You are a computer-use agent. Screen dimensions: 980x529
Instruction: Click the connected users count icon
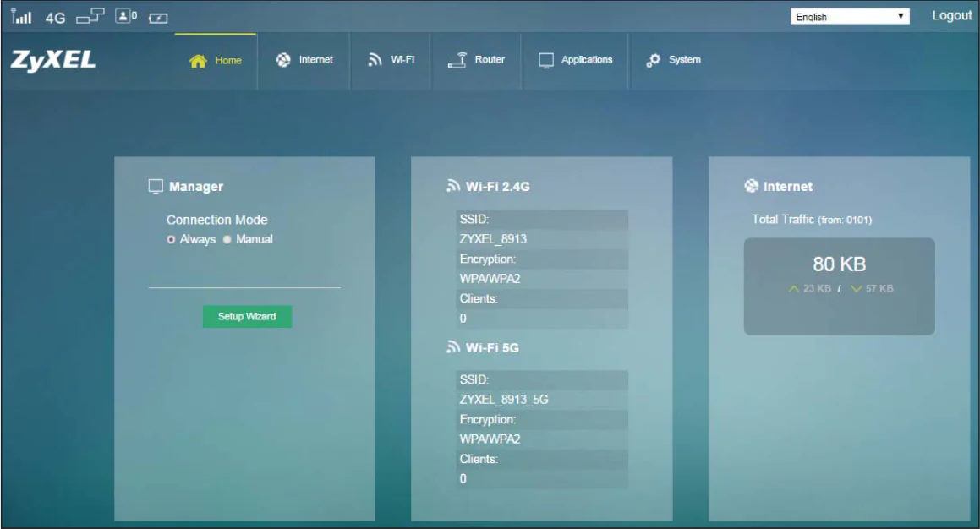[x=126, y=16]
